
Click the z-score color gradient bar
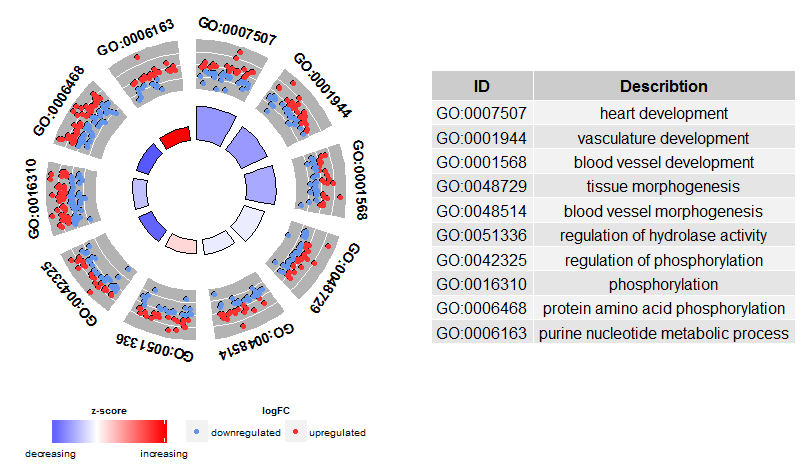(x=109, y=431)
